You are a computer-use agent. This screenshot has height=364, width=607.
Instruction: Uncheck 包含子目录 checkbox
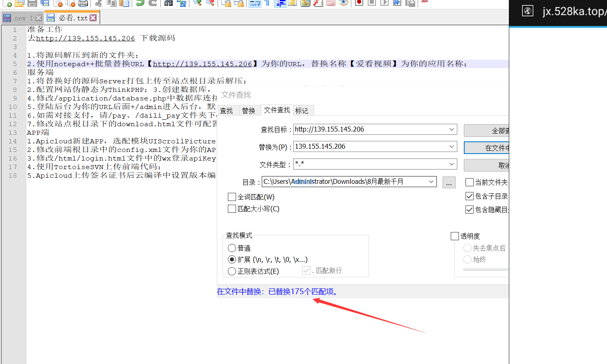[470, 196]
